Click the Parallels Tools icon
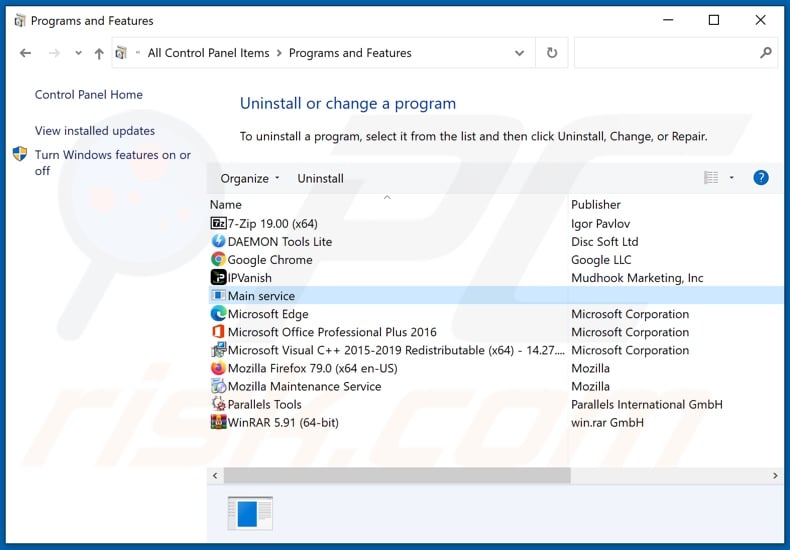Image resolution: width=790 pixels, height=550 pixels. click(218, 404)
